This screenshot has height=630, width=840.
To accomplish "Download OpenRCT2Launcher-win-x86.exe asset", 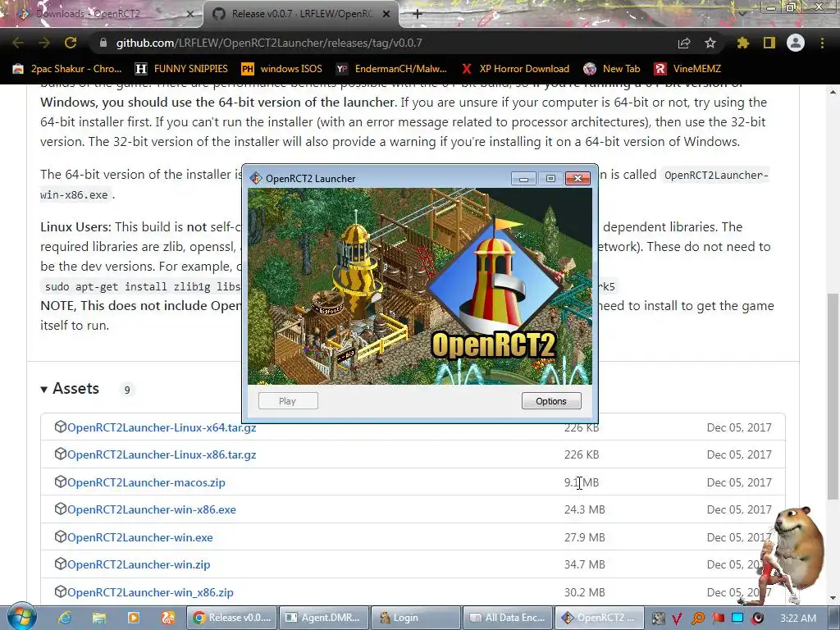I will 152,509.
